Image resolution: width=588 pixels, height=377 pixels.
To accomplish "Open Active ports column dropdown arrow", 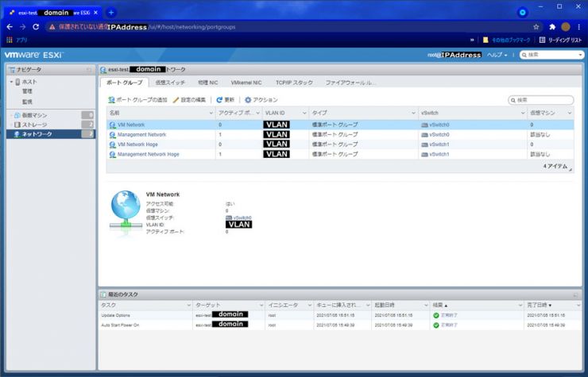I will (x=257, y=113).
